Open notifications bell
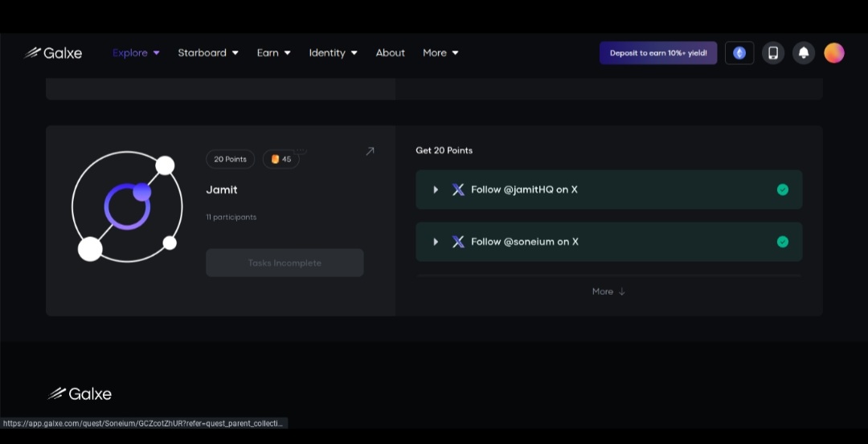 coord(804,53)
